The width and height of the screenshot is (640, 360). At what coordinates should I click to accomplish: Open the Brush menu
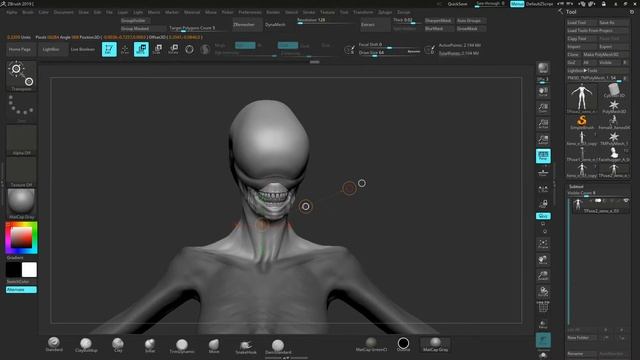click(x=28, y=12)
